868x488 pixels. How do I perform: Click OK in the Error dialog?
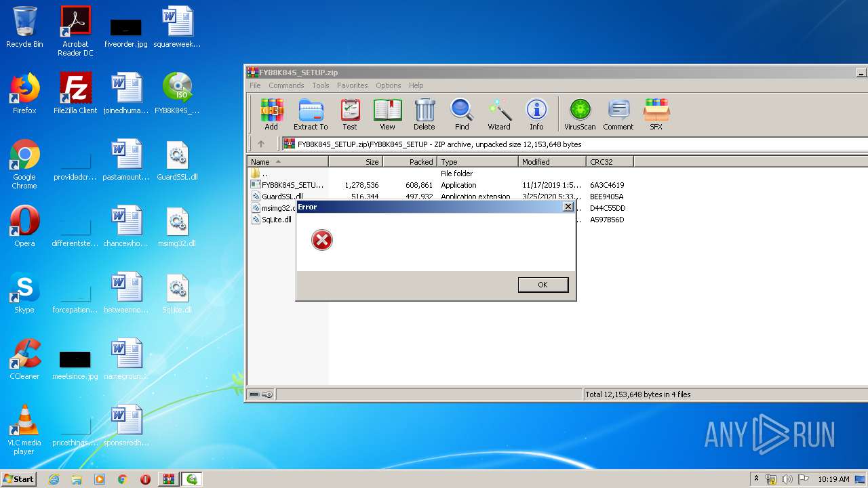tap(542, 285)
